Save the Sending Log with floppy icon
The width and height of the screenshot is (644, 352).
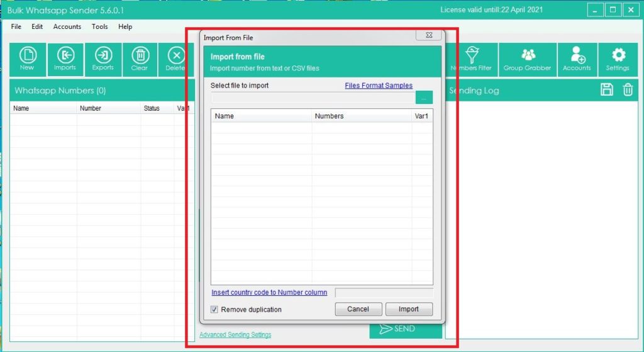(607, 89)
